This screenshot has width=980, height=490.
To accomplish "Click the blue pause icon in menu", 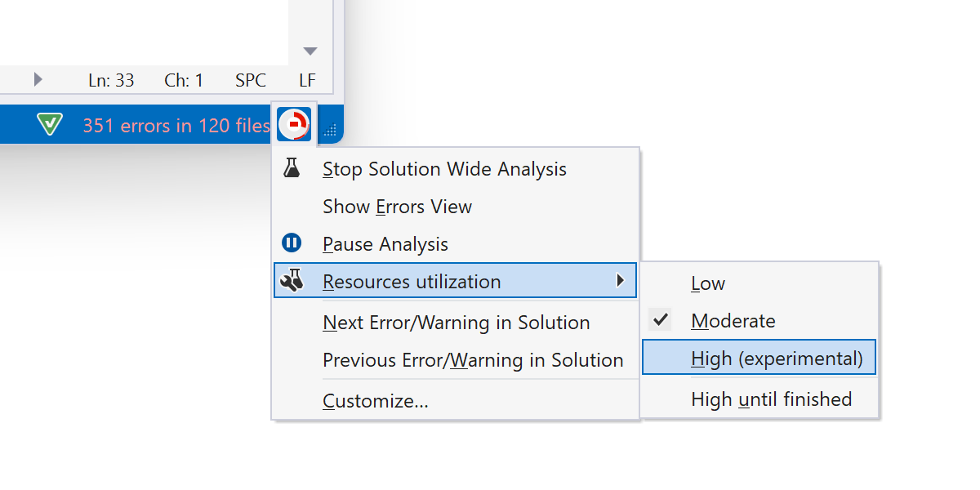I will [292, 243].
